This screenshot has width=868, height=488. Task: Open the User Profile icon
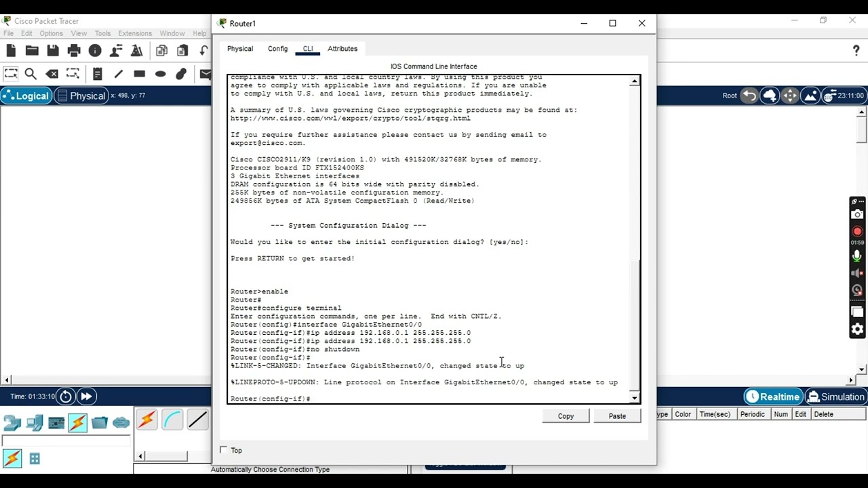pos(116,51)
